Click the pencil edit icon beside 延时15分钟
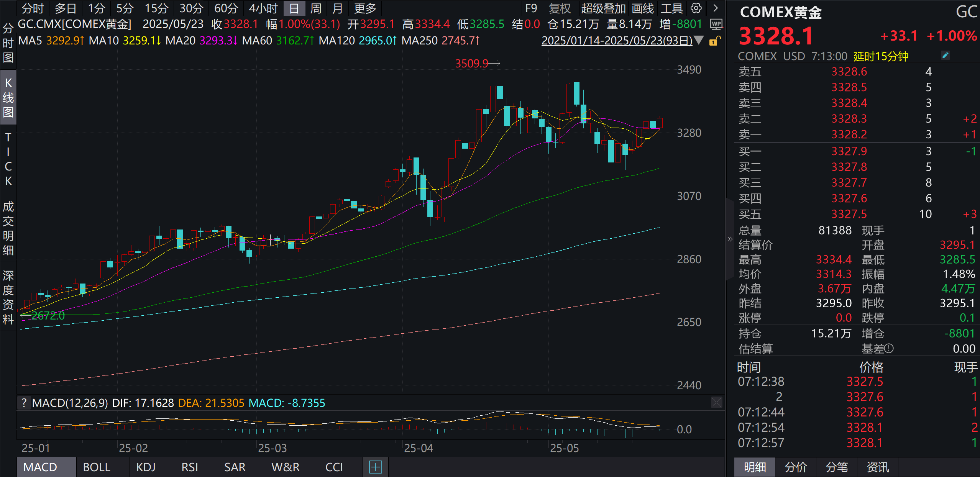This screenshot has height=477, width=980. tap(945, 56)
